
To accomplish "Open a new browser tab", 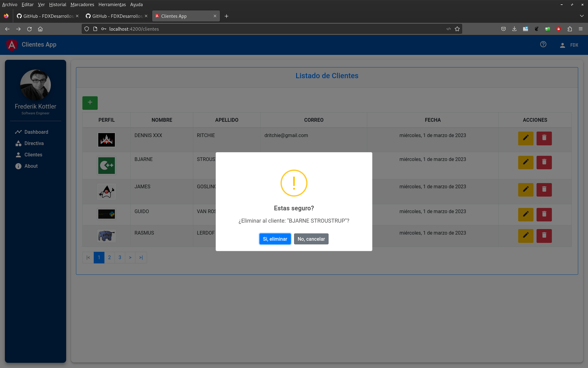I will click(x=227, y=16).
